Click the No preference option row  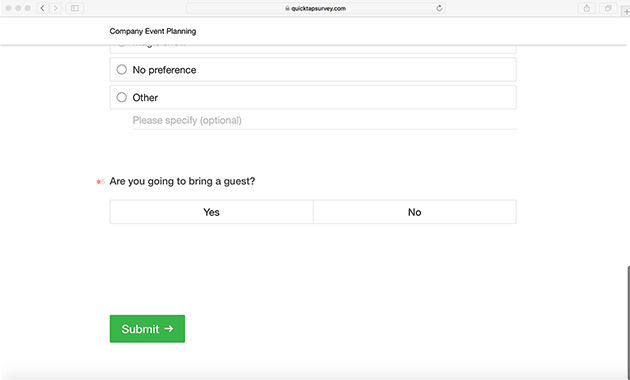pos(313,69)
